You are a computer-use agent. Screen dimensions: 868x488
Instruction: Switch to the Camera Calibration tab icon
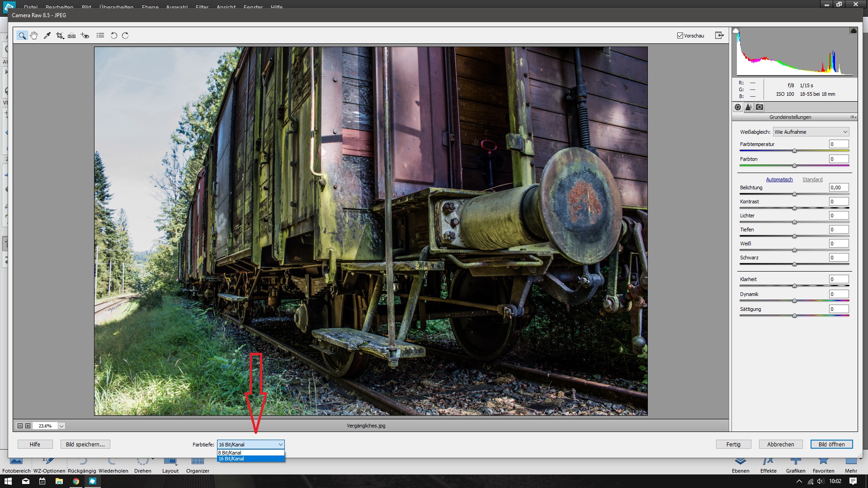tap(759, 107)
